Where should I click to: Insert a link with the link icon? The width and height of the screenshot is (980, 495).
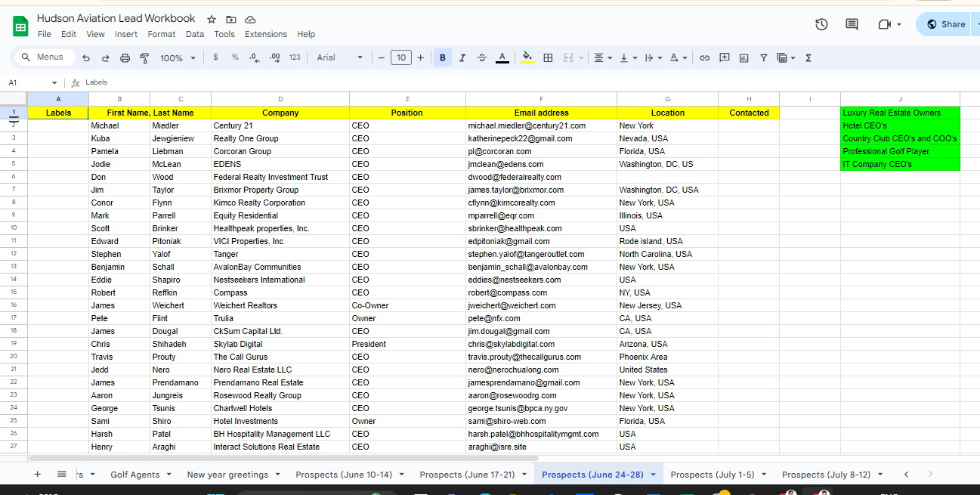704,57
